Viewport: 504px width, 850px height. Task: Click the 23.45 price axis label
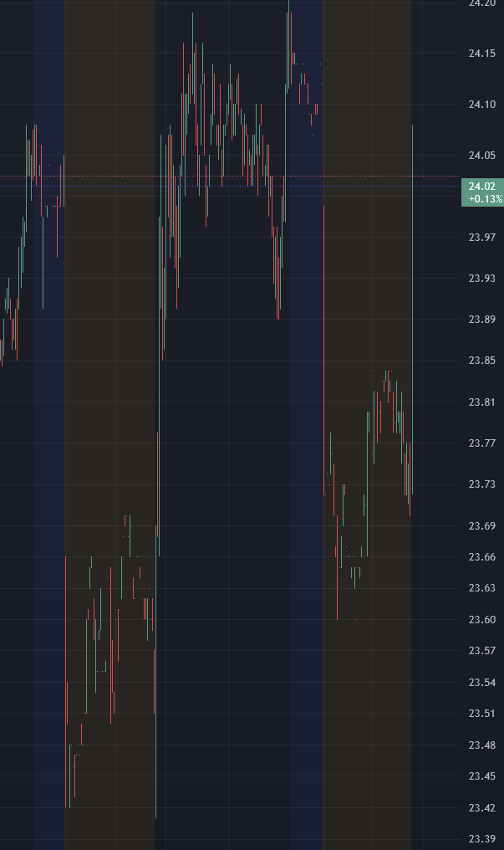[x=481, y=776]
